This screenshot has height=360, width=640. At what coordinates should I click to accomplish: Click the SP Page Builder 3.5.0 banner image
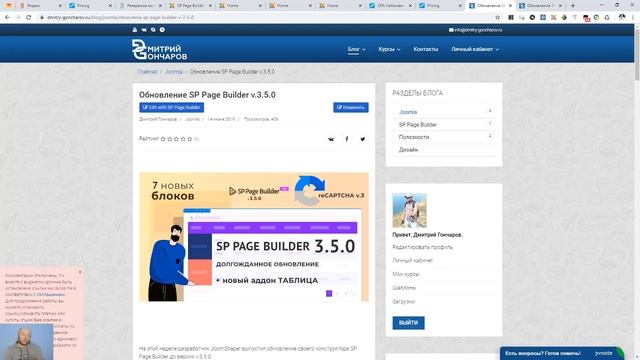[x=254, y=237]
